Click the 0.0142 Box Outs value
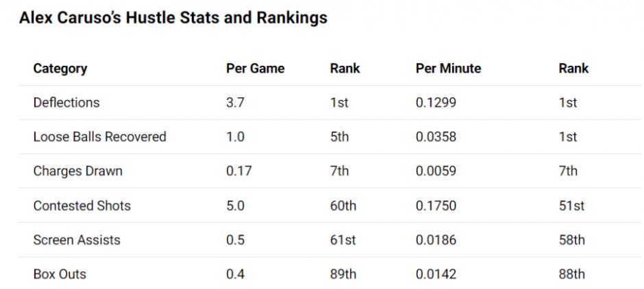This screenshot has height=289, width=644. point(436,274)
